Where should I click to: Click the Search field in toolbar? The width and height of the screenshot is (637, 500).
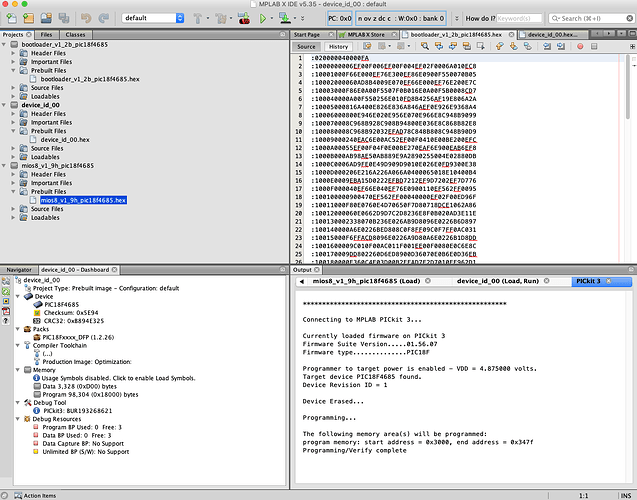591,18
